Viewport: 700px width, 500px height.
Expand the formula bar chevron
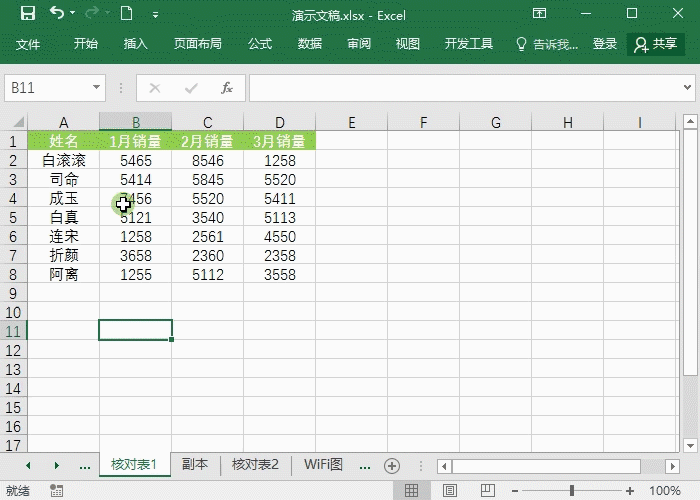click(688, 87)
